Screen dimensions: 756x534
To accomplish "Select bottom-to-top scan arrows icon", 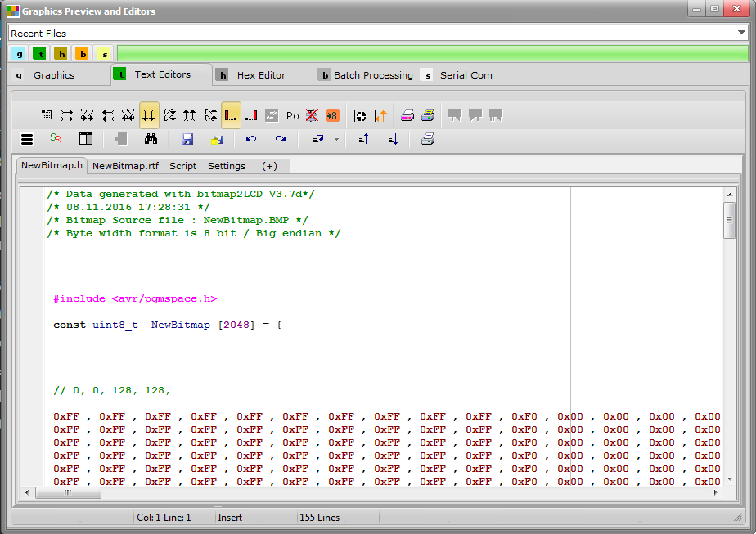I will (190, 115).
